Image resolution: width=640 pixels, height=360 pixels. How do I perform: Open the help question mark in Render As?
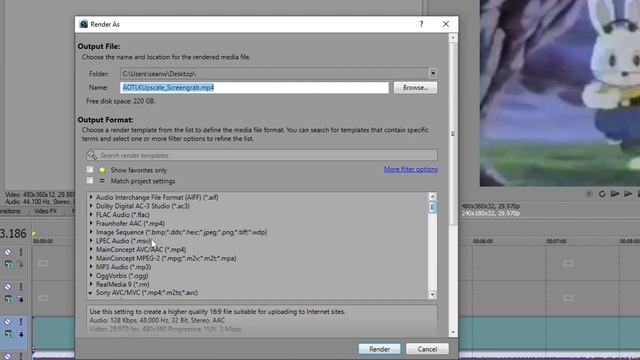(x=421, y=24)
